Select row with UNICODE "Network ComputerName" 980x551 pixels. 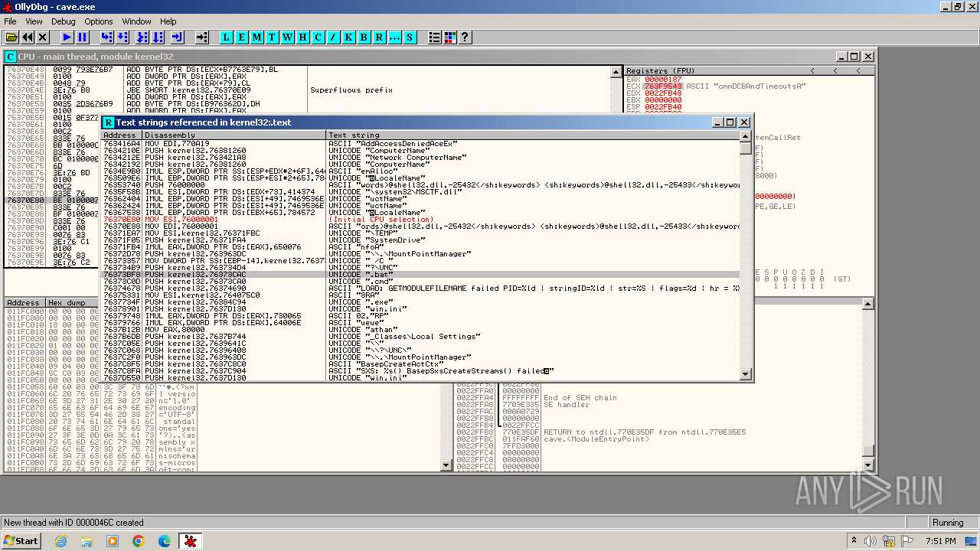coord(420,158)
